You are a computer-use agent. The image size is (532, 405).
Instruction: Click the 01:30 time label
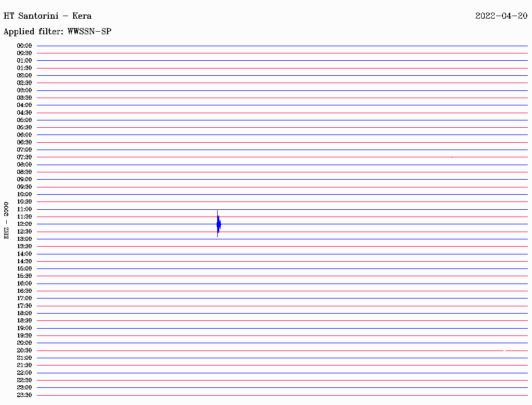point(24,68)
